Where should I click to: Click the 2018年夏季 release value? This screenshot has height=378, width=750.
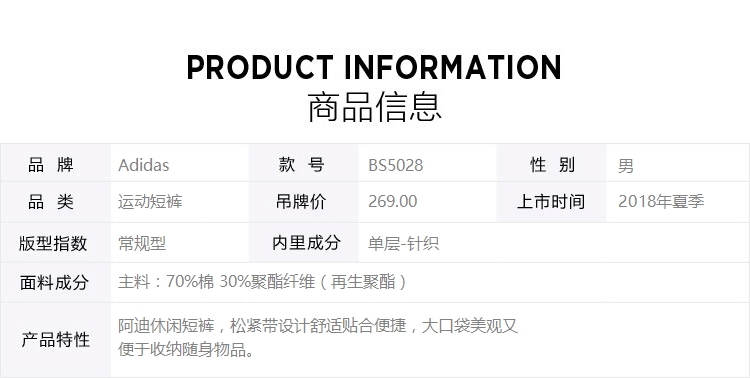tap(661, 201)
